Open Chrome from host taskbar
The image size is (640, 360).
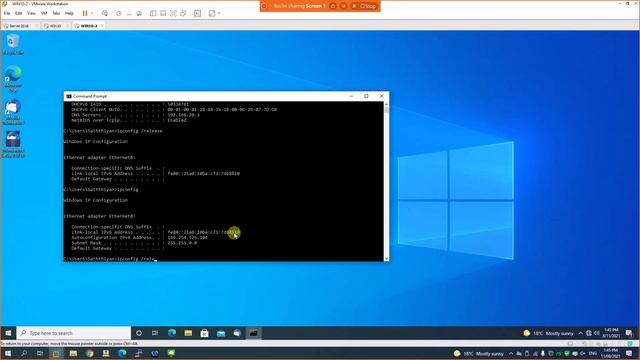tap(90, 353)
